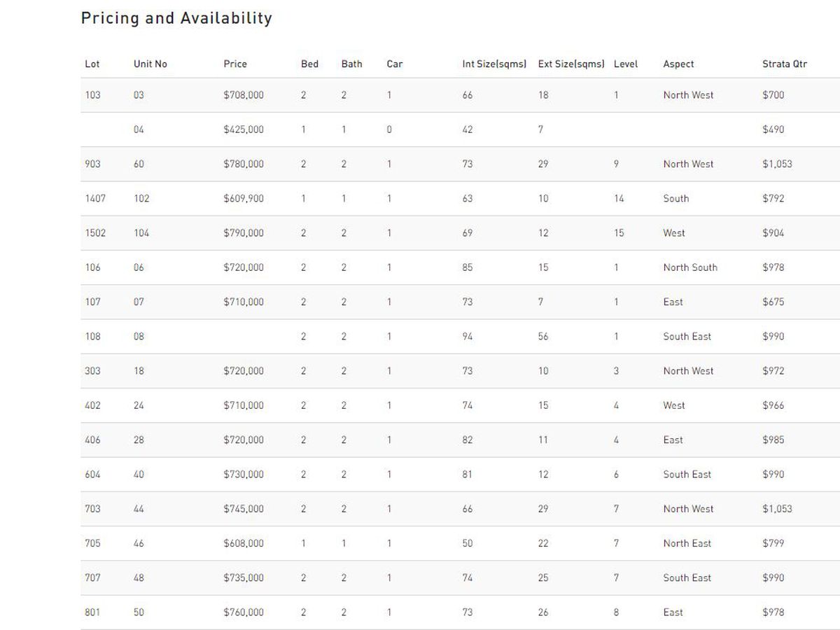Click the Int Size(sqms) column header

494,64
